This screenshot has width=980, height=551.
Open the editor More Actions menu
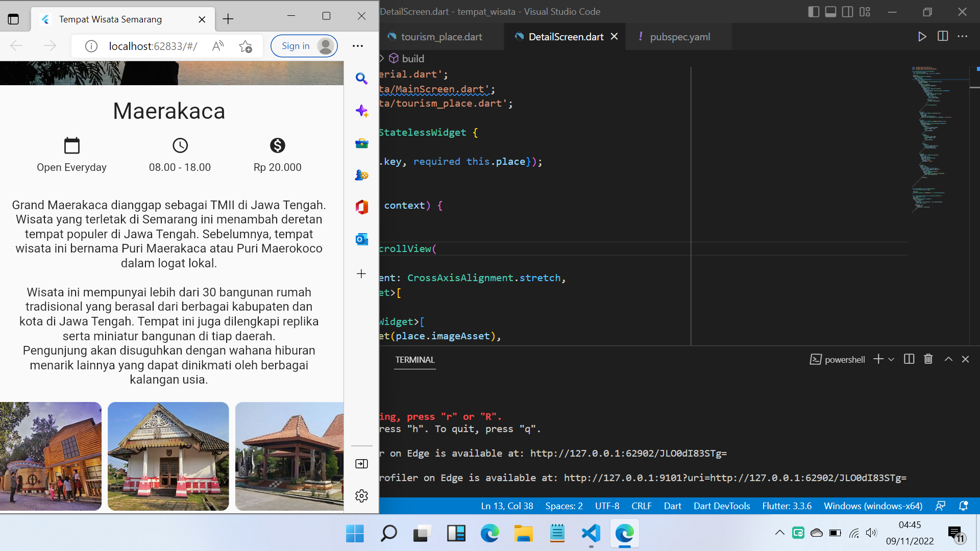[x=964, y=36]
